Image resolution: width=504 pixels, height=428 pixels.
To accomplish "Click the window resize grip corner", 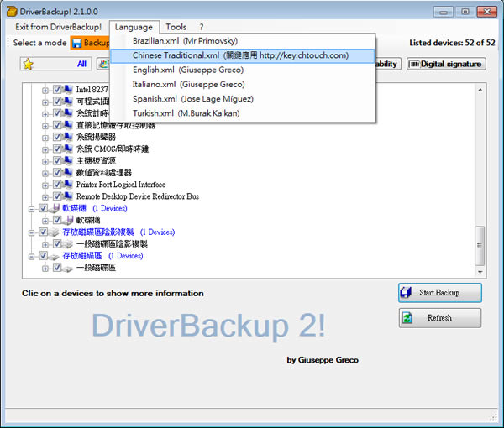I will tap(493, 418).
